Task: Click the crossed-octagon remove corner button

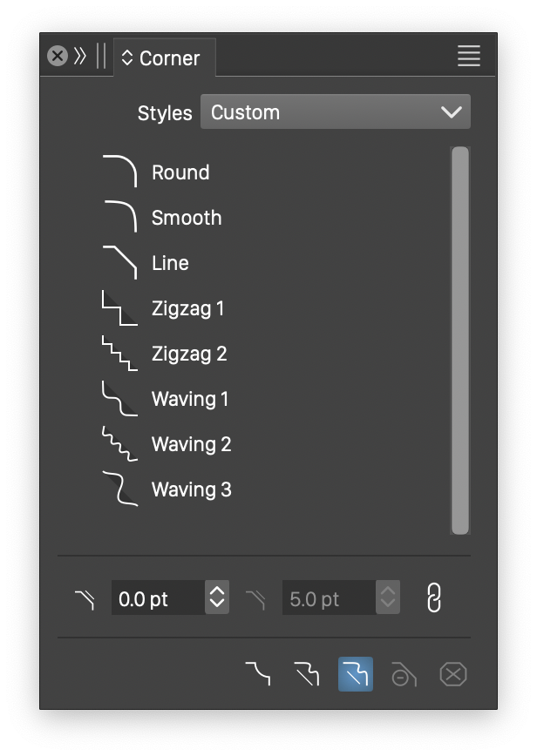Action: (x=453, y=674)
